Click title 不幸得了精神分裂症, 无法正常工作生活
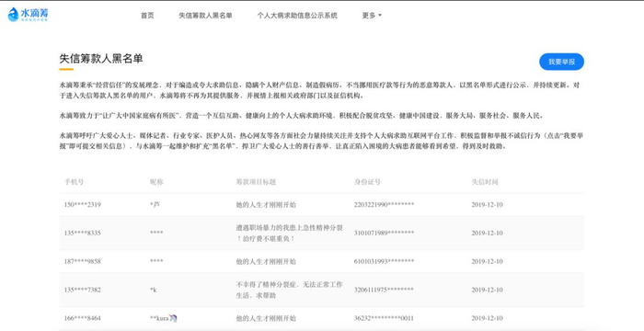The height and width of the screenshot is (331, 644). click(289, 290)
